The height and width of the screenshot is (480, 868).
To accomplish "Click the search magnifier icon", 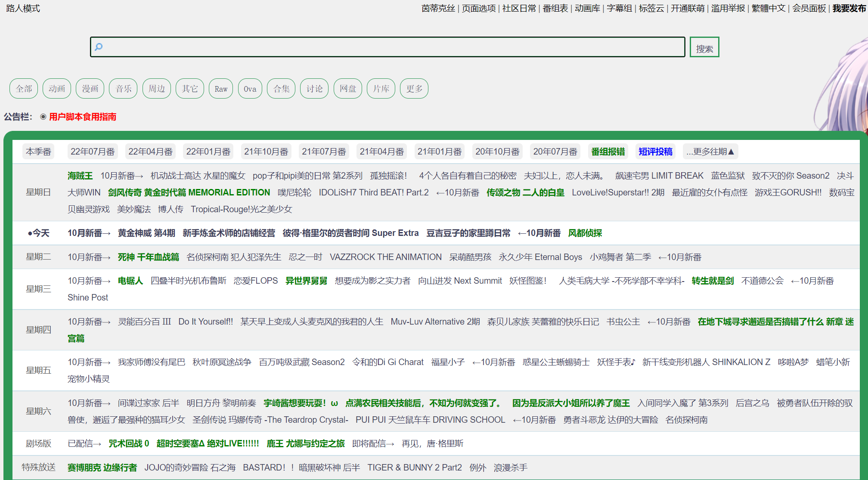I will tap(99, 47).
